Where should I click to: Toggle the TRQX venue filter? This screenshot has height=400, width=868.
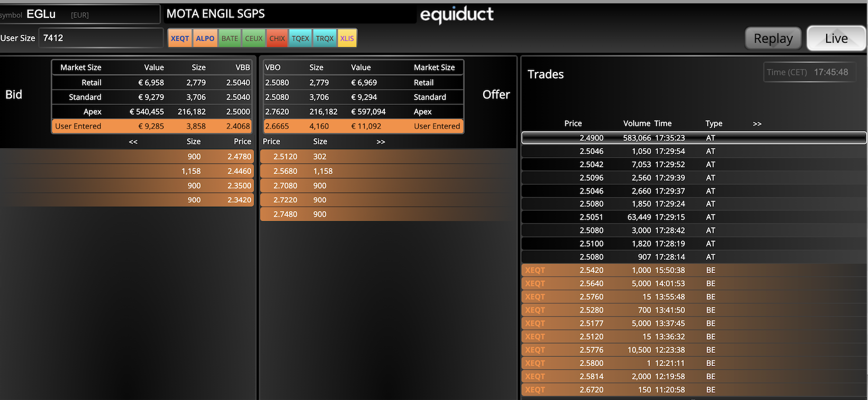[x=324, y=38]
